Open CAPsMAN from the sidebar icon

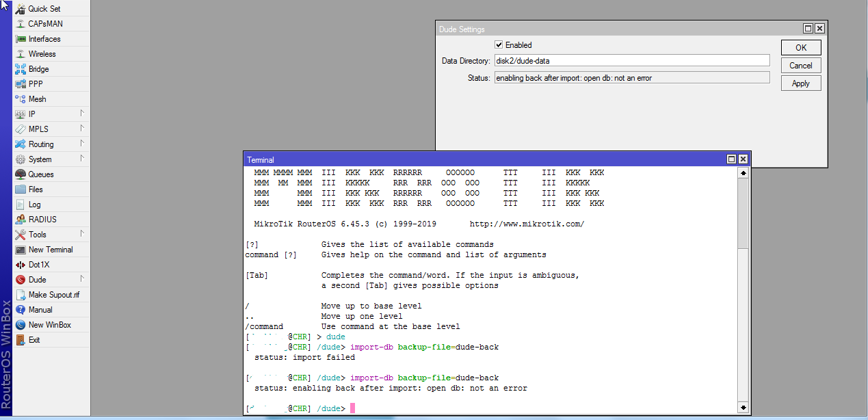tap(21, 24)
